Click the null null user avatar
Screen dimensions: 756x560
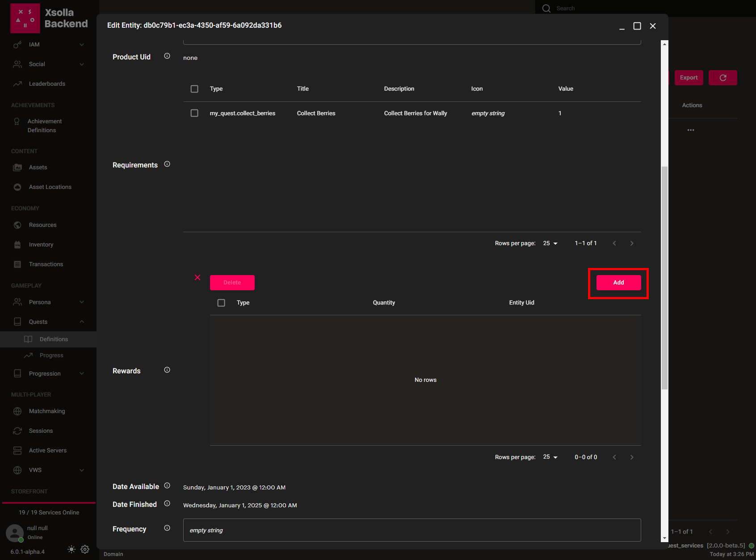pyautogui.click(x=15, y=533)
